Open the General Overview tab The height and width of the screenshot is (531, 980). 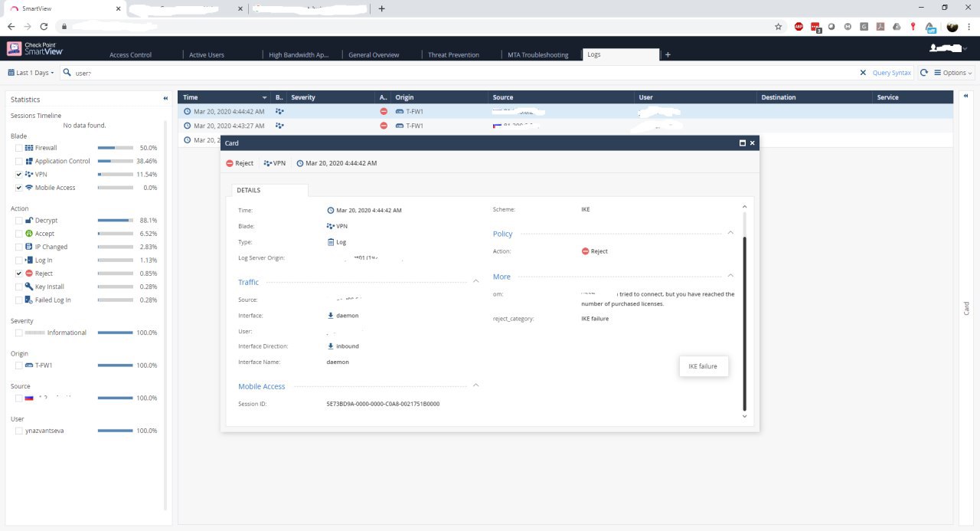pyautogui.click(x=374, y=55)
